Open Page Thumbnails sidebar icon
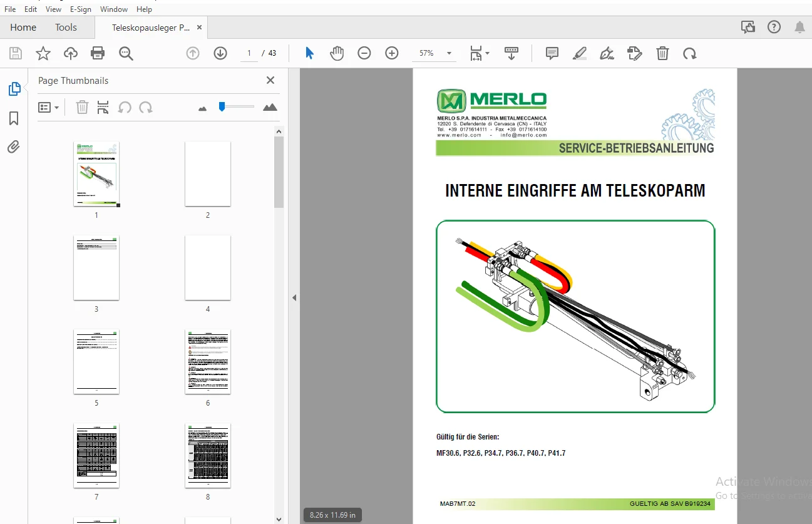This screenshot has width=812, height=524. [14, 89]
